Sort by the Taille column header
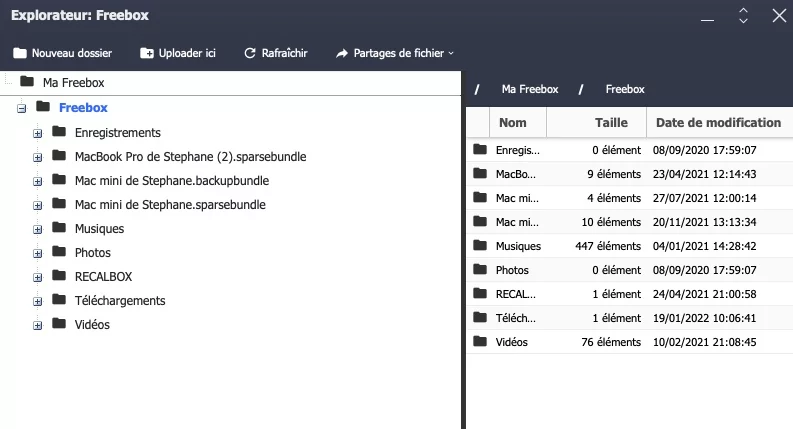This screenshot has width=793, height=429. point(597,122)
